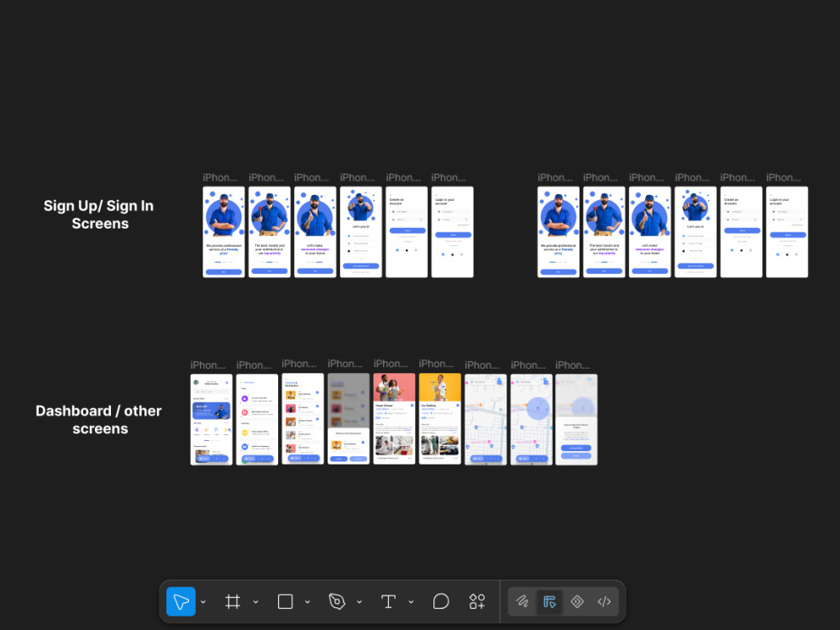Select left set's arms-crossed onboarding frame

click(224, 232)
